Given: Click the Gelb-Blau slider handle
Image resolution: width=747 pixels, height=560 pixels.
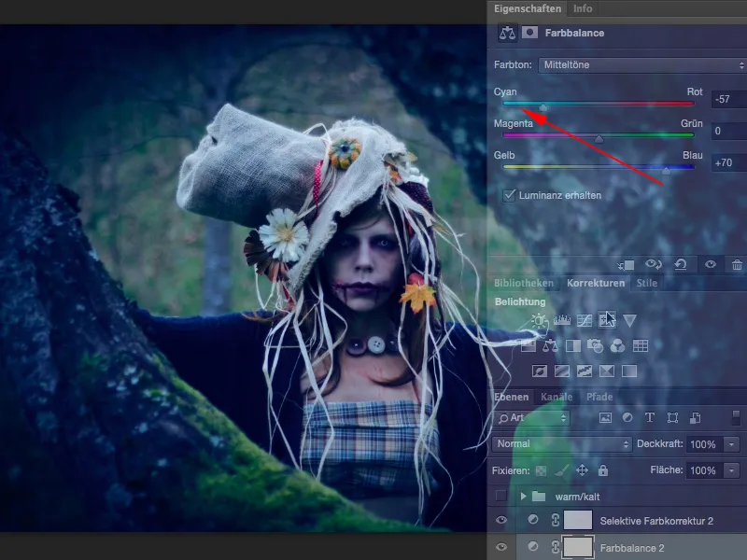Looking at the screenshot, I should [666, 171].
